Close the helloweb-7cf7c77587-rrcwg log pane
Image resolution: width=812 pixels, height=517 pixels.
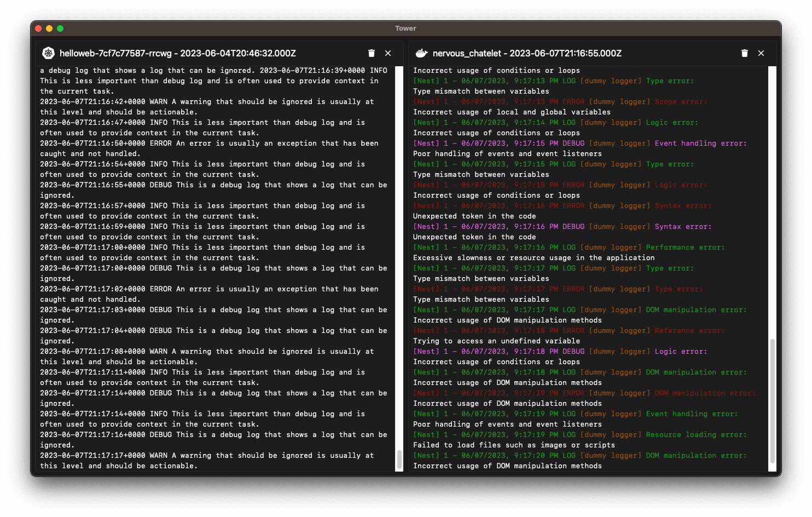[x=388, y=53]
